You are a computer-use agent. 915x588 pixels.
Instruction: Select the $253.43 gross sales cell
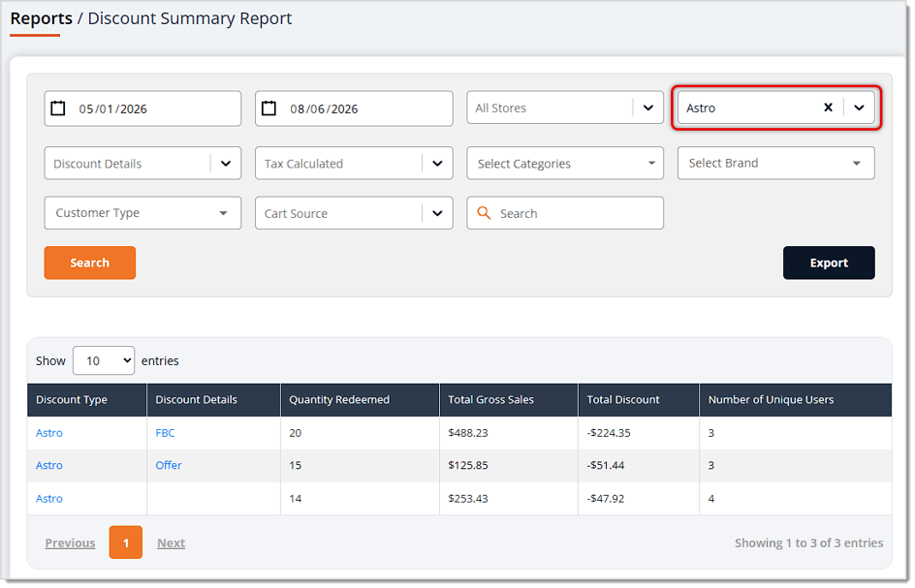[509, 499]
